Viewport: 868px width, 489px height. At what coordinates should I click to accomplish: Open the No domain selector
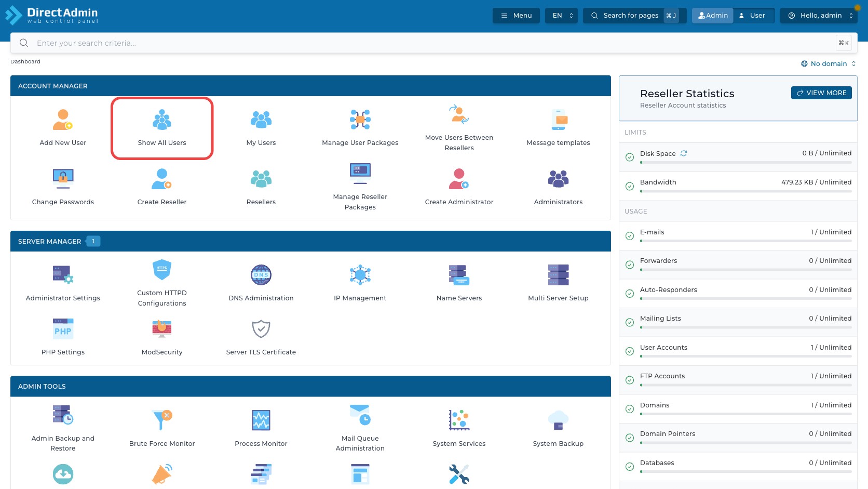[x=828, y=64]
